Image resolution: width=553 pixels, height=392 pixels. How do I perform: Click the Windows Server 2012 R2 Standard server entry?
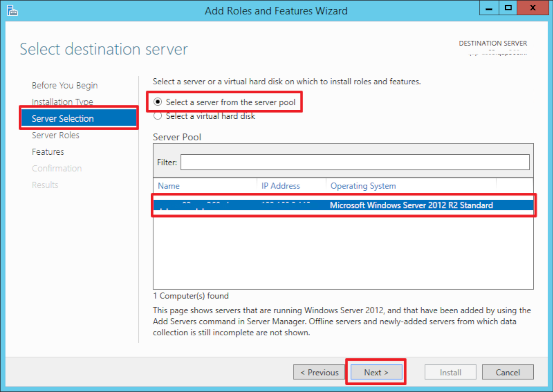click(344, 205)
